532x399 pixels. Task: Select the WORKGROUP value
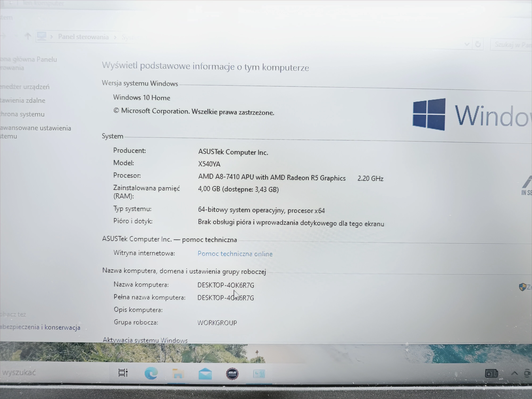point(217,323)
